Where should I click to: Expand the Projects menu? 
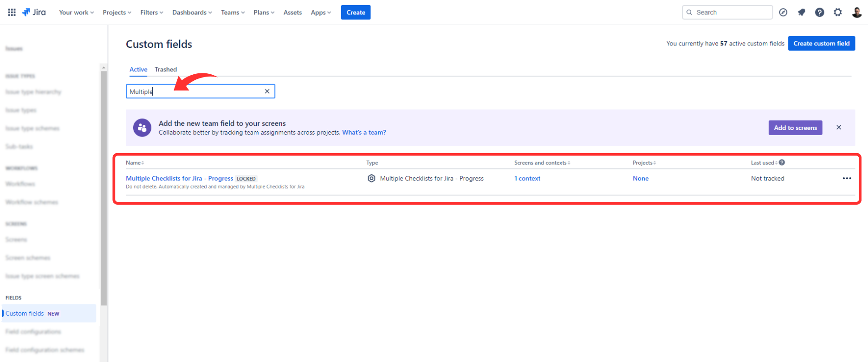117,13
